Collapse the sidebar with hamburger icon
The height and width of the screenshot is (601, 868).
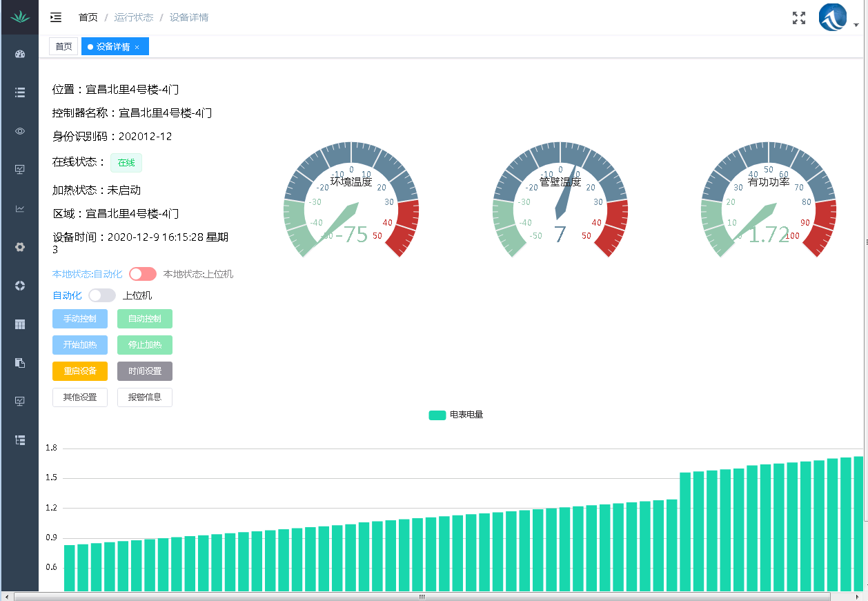(55, 18)
